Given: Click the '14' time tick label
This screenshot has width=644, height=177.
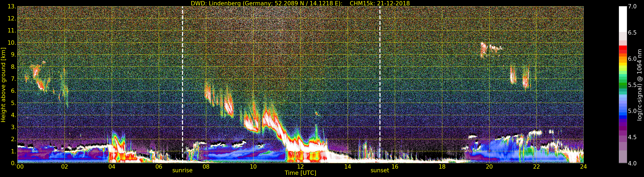Looking at the screenshot, I should click(x=348, y=167).
